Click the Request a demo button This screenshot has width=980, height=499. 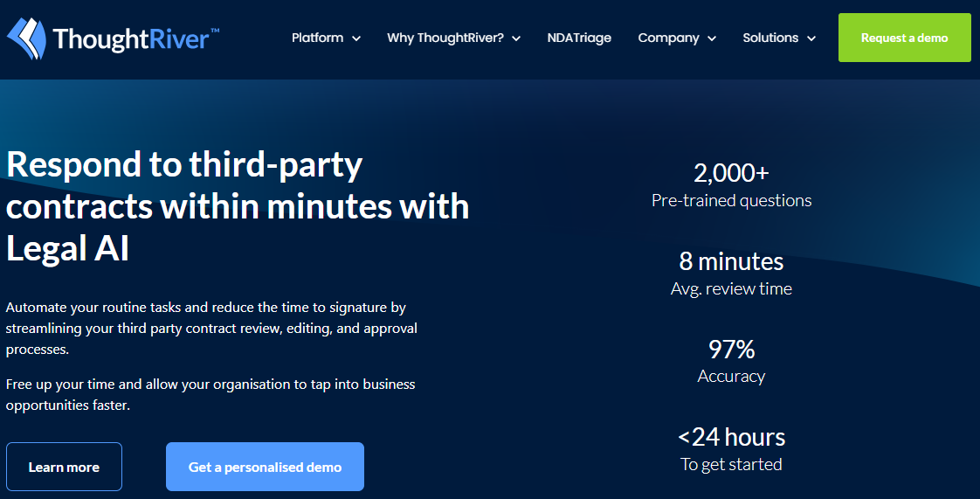pos(904,38)
